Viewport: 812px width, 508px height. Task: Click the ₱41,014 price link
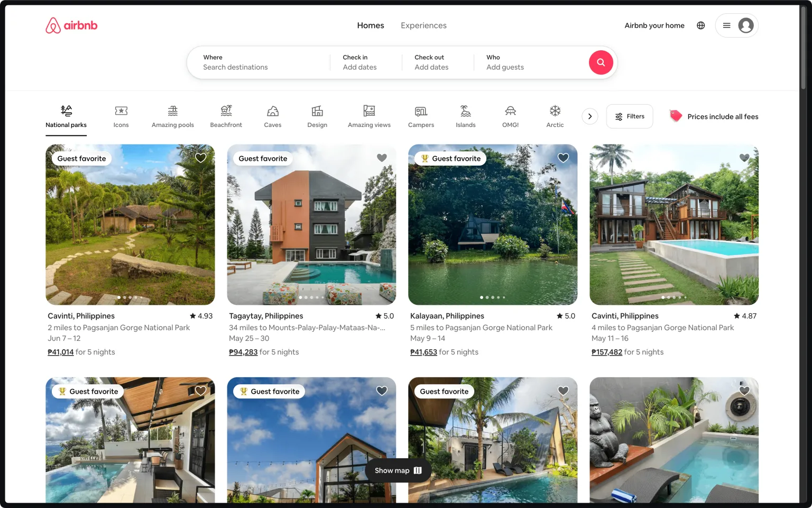[x=61, y=352]
